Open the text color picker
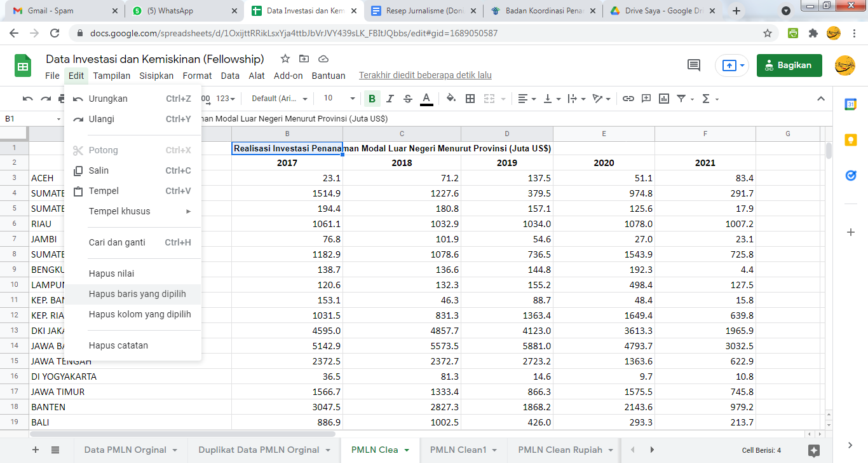 click(x=426, y=99)
